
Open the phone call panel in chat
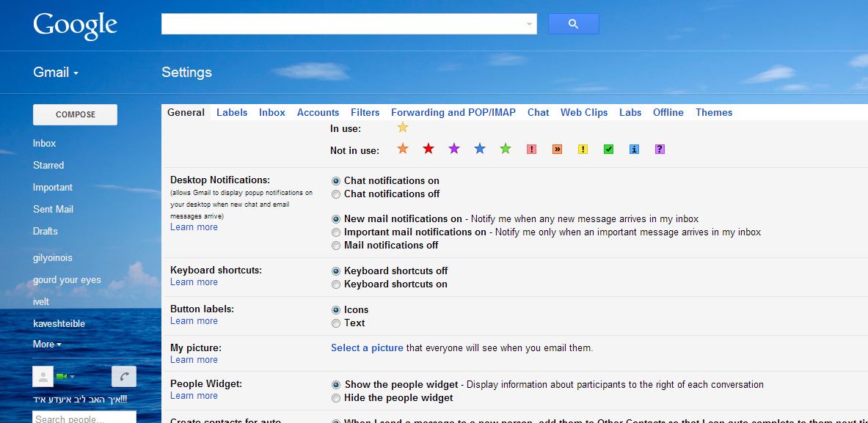point(123,375)
